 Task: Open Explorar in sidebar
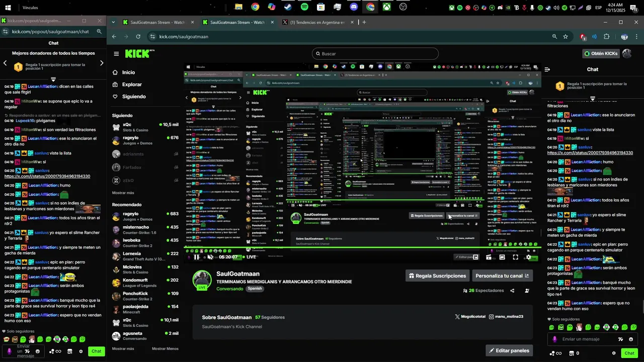point(127,84)
